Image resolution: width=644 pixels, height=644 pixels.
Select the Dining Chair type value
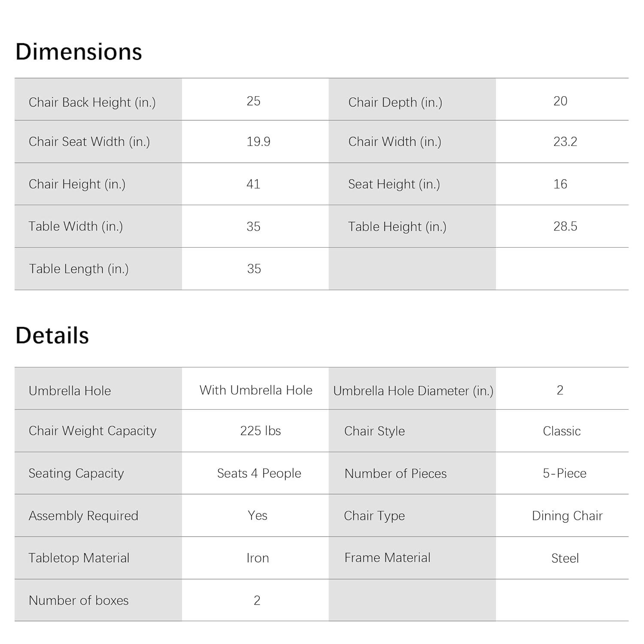coord(567,516)
